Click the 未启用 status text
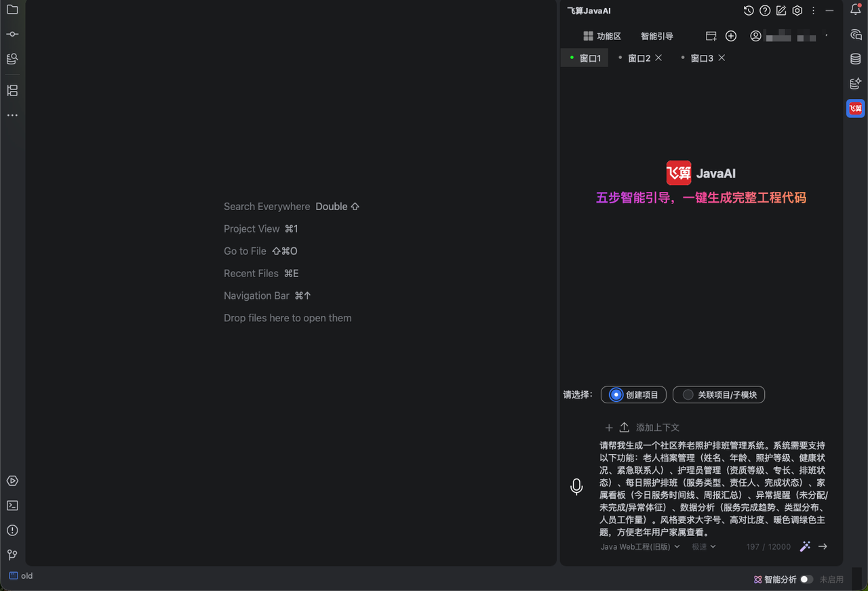868x591 pixels. pos(831,579)
